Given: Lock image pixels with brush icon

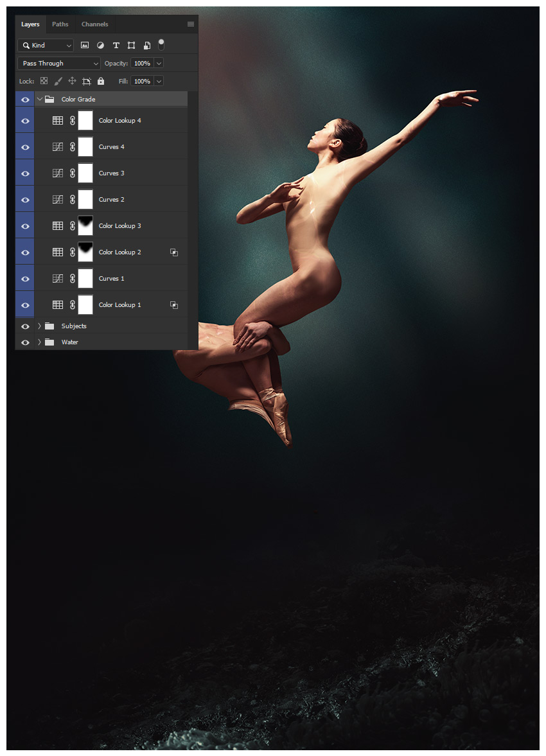Looking at the screenshot, I should 58,81.
